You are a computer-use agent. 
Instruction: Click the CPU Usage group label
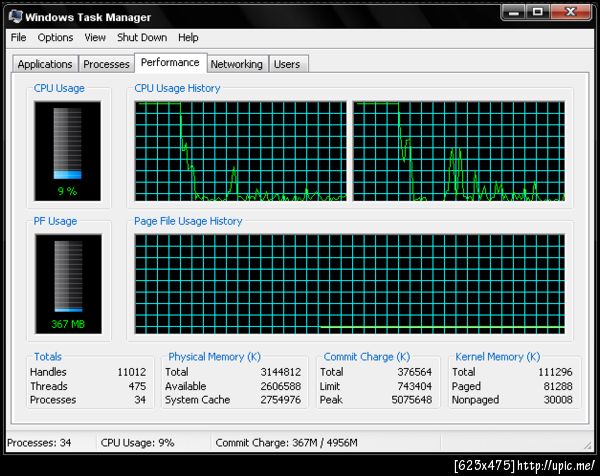(x=59, y=88)
